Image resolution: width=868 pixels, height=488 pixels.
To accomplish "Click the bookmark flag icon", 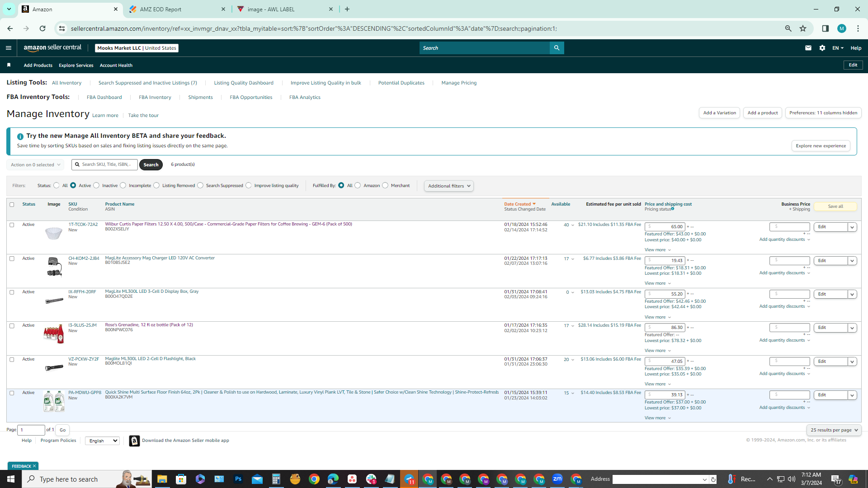I will point(9,65).
